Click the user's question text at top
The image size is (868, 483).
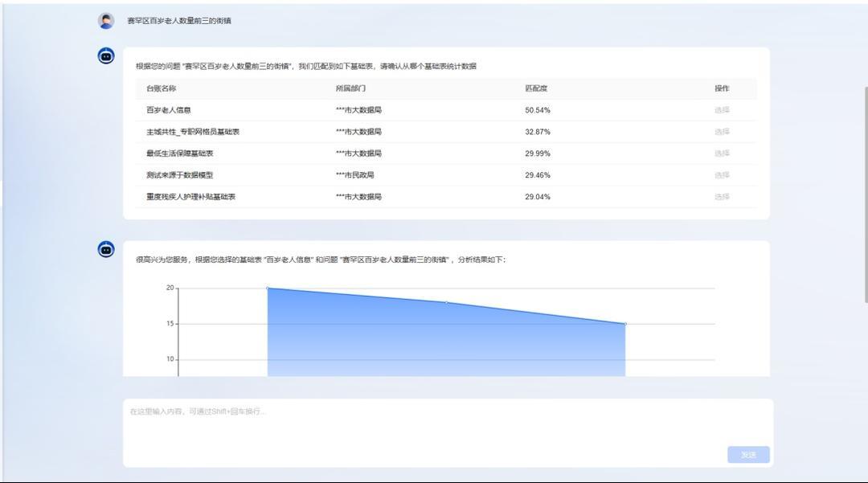click(x=178, y=21)
